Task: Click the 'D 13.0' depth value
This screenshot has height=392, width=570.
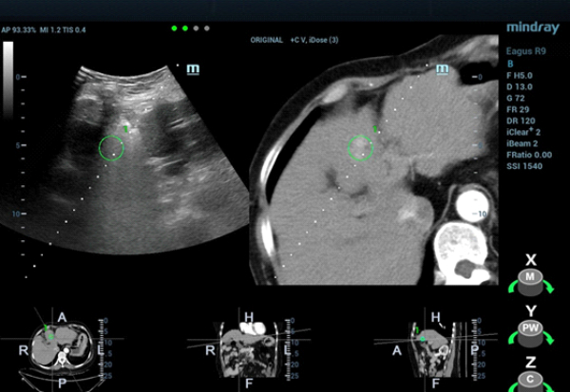Action: pyautogui.click(x=520, y=86)
